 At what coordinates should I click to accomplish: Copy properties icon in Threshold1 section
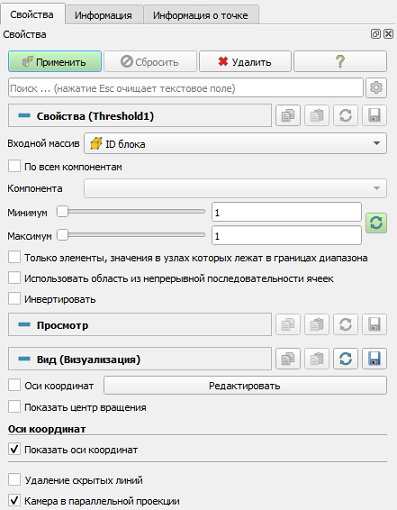(288, 116)
